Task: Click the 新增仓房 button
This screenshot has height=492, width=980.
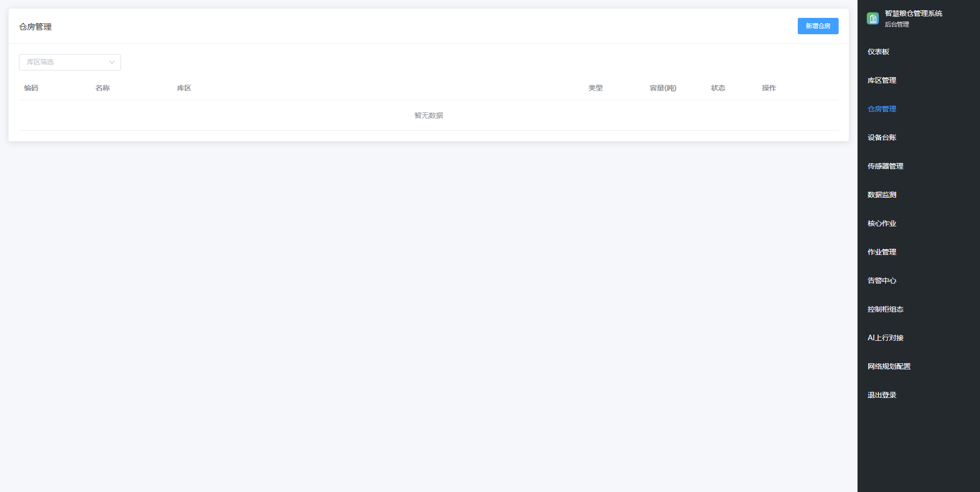Action: coord(818,26)
